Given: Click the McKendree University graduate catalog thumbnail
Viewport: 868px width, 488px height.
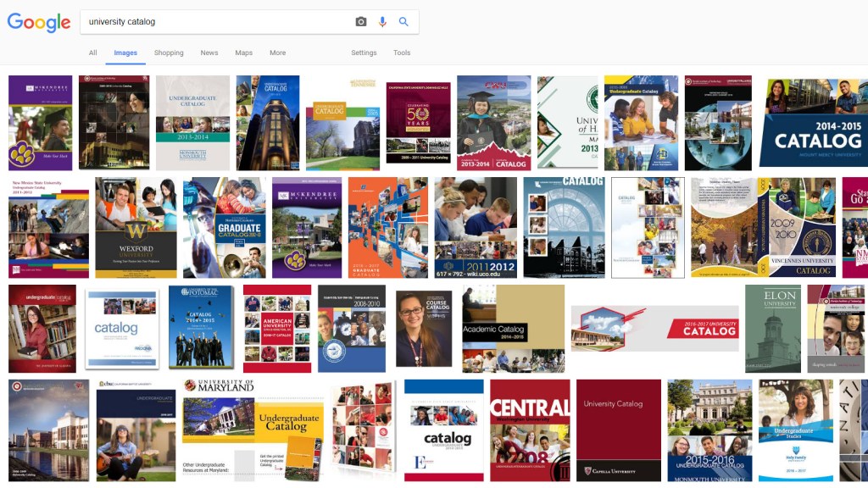Looking at the screenshot, I should [x=305, y=227].
